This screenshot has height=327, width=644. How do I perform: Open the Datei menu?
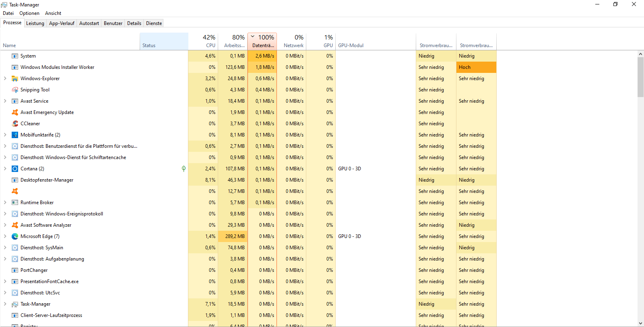coord(8,13)
